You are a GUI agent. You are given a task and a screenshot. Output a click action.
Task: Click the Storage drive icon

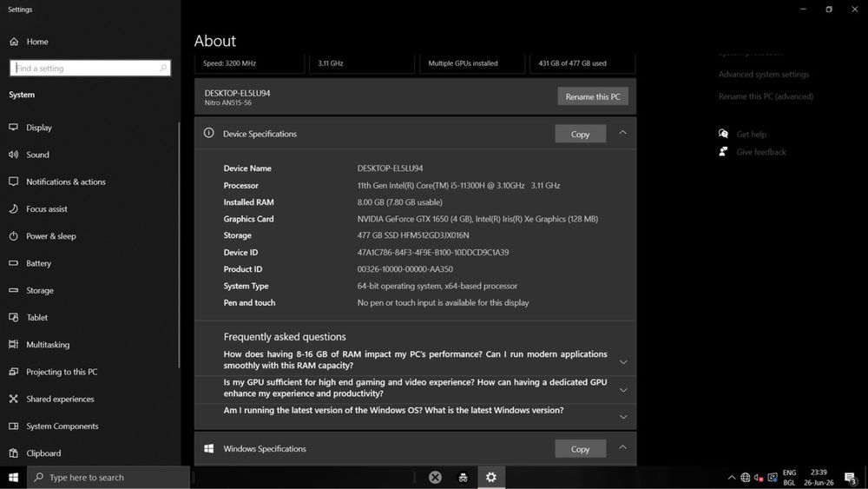[x=13, y=290]
